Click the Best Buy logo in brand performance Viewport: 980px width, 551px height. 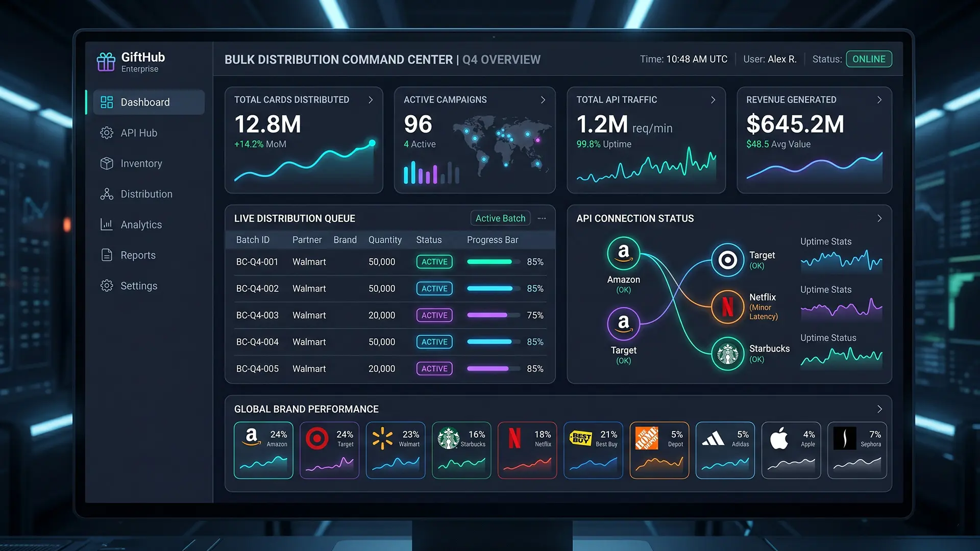(x=581, y=438)
